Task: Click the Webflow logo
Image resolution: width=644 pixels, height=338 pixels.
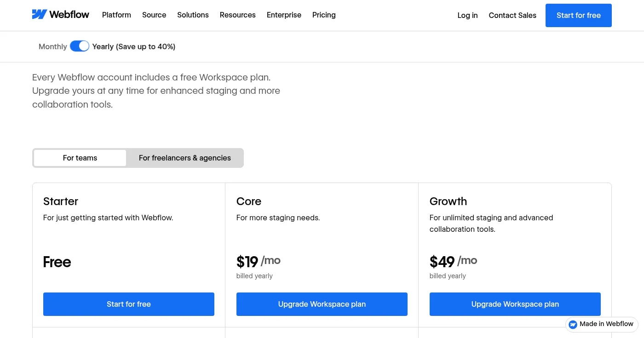Action: 61,15
